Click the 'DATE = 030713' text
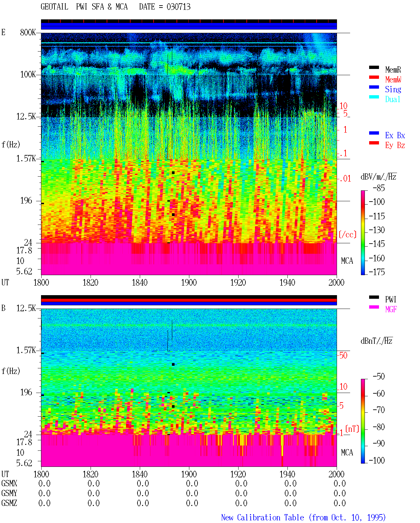 point(165,7)
